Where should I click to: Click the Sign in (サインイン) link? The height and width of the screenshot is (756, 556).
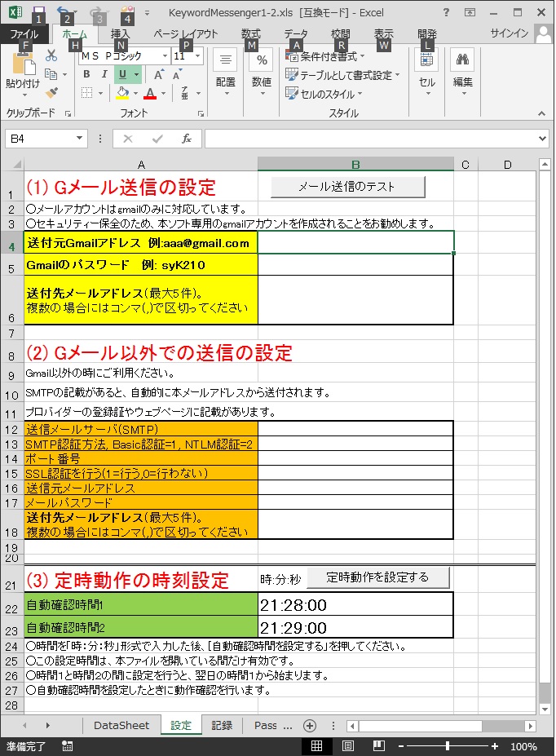point(510,33)
